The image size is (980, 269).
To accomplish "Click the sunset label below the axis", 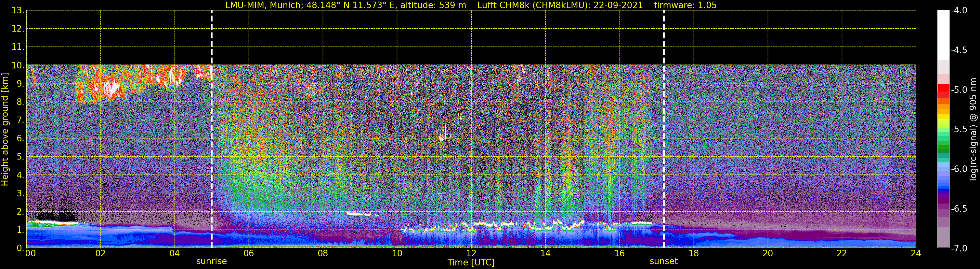I will (x=663, y=262).
